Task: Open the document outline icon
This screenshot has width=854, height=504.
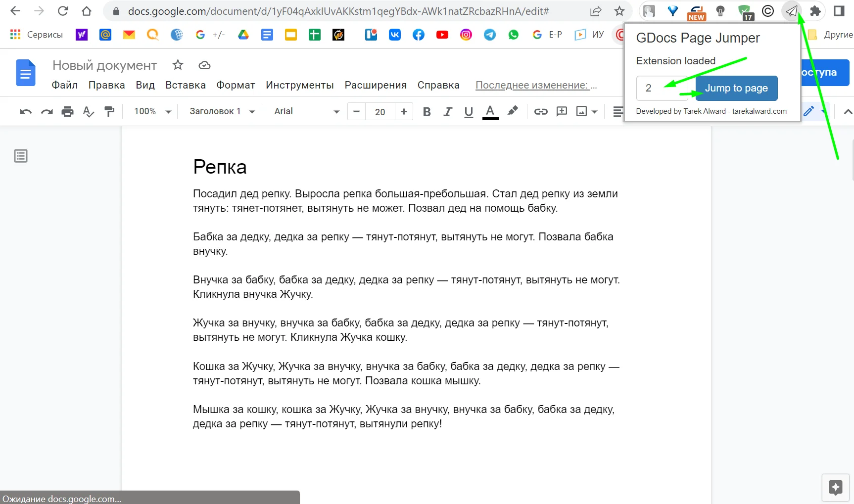Action: [x=21, y=156]
